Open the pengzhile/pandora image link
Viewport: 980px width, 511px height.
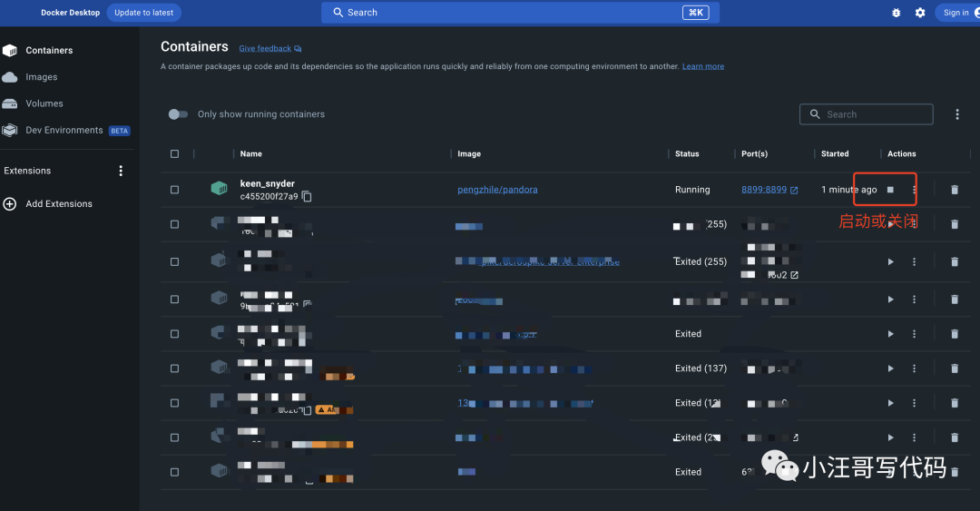(497, 190)
